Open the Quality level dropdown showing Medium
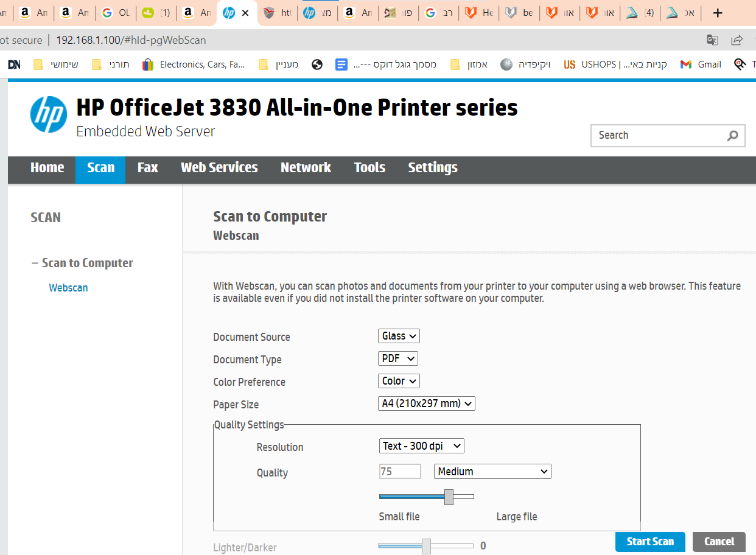The width and height of the screenshot is (756, 555). [x=492, y=472]
